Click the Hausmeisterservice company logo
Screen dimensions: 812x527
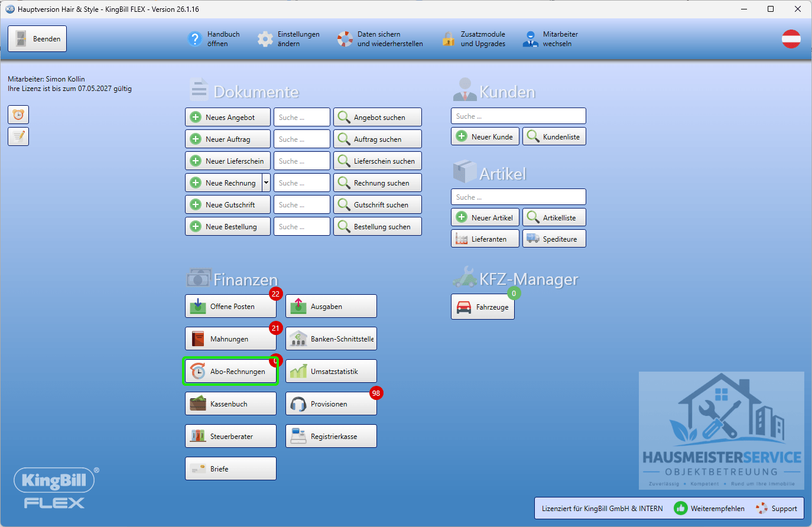pos(722,431)
